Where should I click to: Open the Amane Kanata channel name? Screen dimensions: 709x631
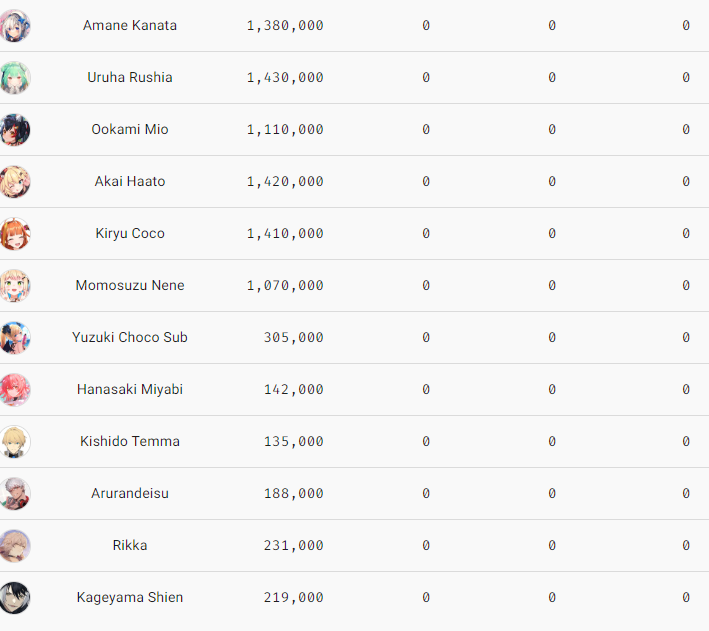tap(130, 26)
